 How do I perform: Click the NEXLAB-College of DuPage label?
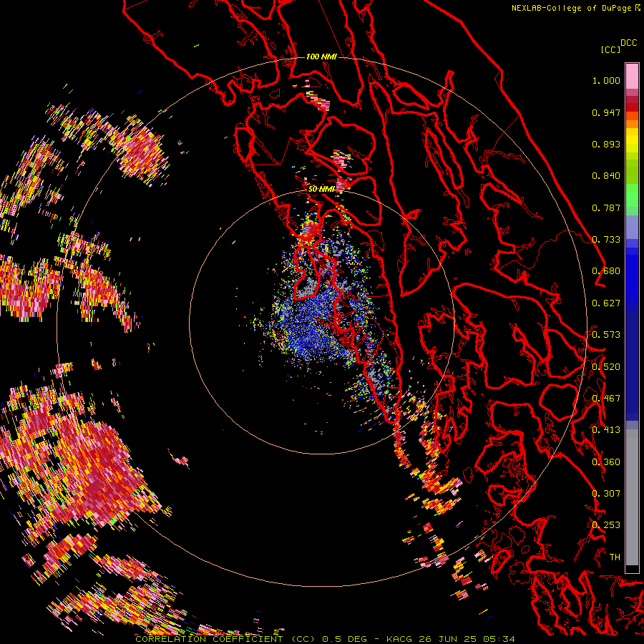573,8
